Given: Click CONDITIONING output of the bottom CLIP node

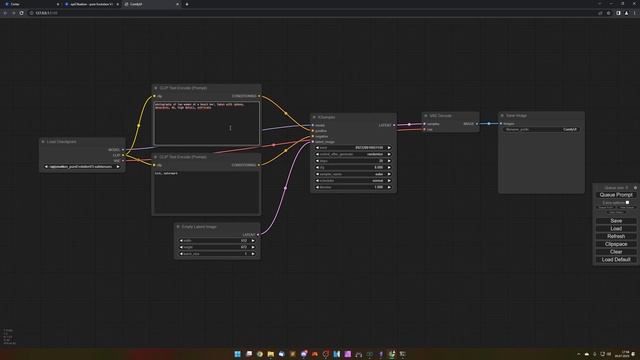Looking at the screenshot, I should (x=259, y=165).
